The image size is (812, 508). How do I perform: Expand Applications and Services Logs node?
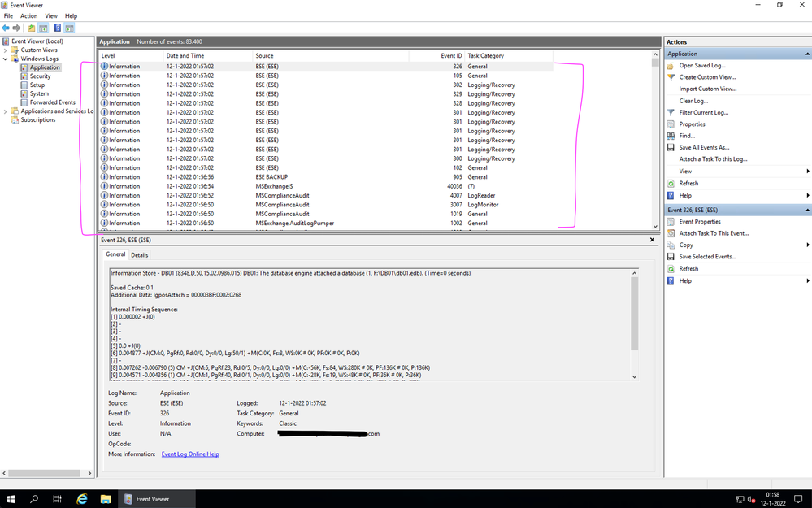coord(5,111)
